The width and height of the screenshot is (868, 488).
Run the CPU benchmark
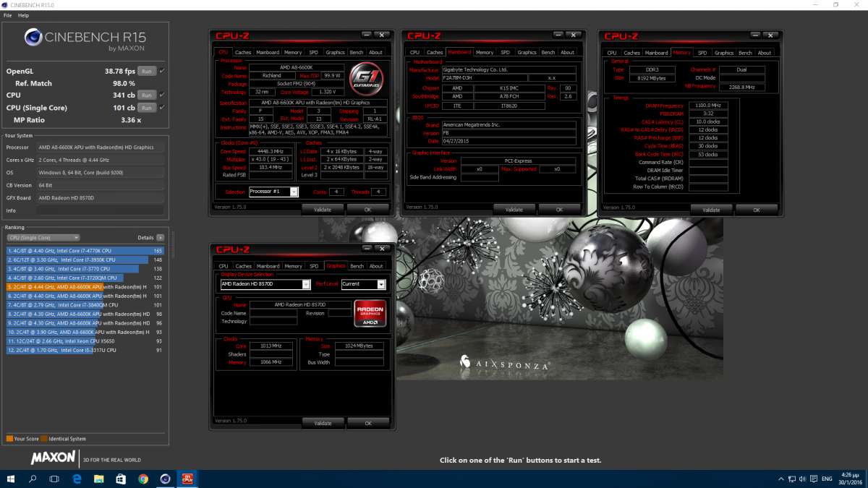[x=147, y=95]
